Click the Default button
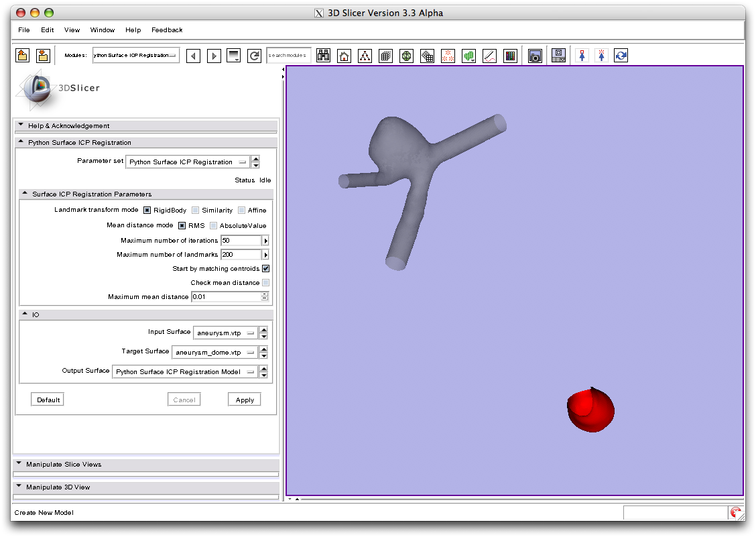This screenshot has width=756, height=537. tap(48, 400)
